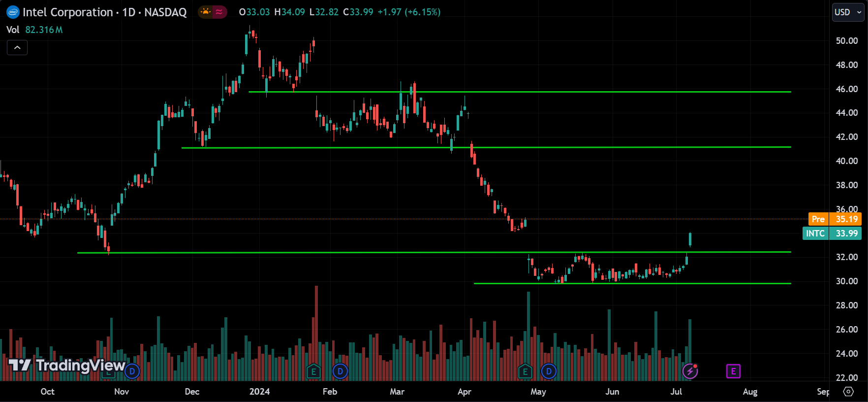Click the latest green candle near 33.99
The width and height of the screenshot is (868, 402).
click(x=690, y=239)
